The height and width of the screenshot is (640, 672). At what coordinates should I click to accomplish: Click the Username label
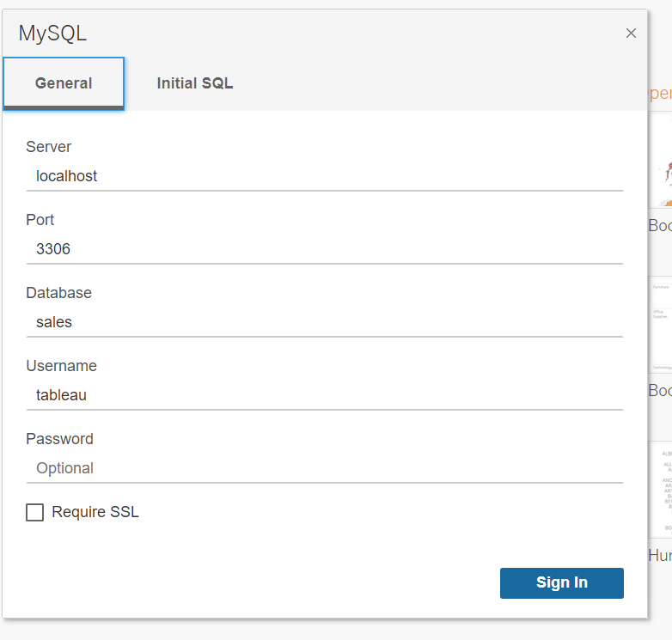[61, 366]
